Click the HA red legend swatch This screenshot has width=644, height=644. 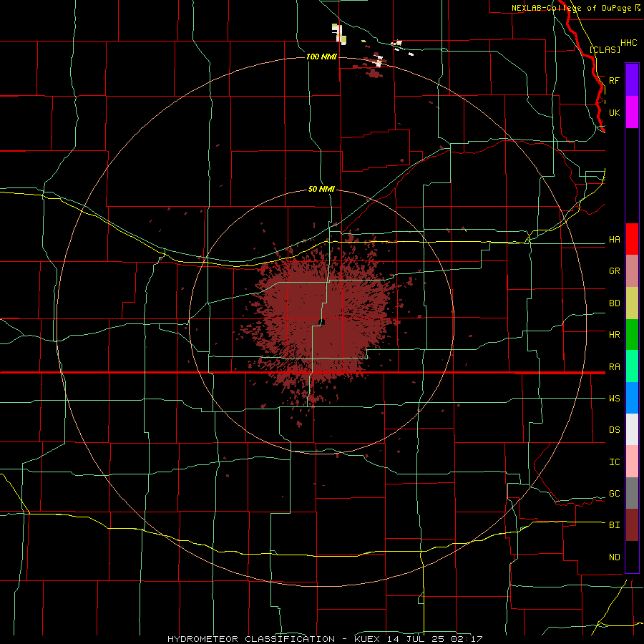[x=632, y=239]
